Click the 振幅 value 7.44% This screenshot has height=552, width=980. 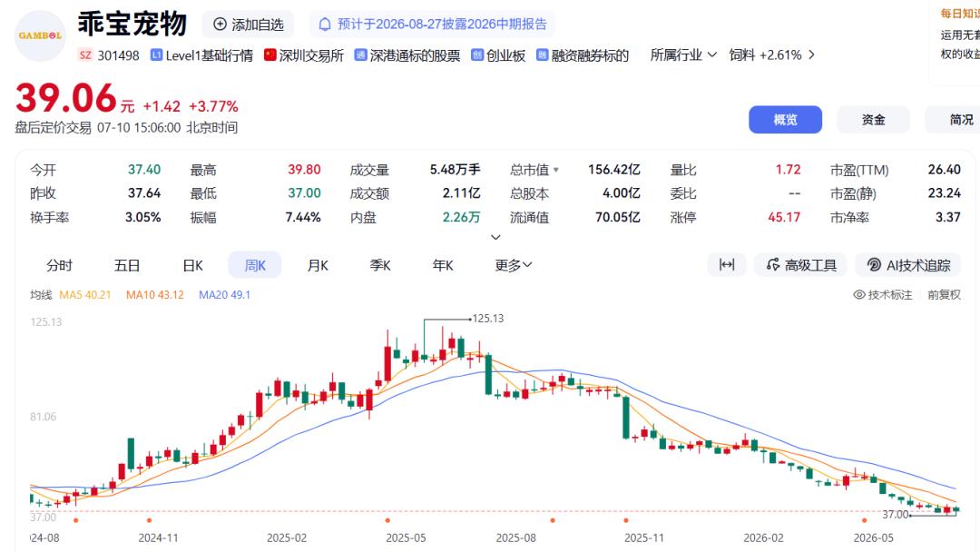point(303,217)
